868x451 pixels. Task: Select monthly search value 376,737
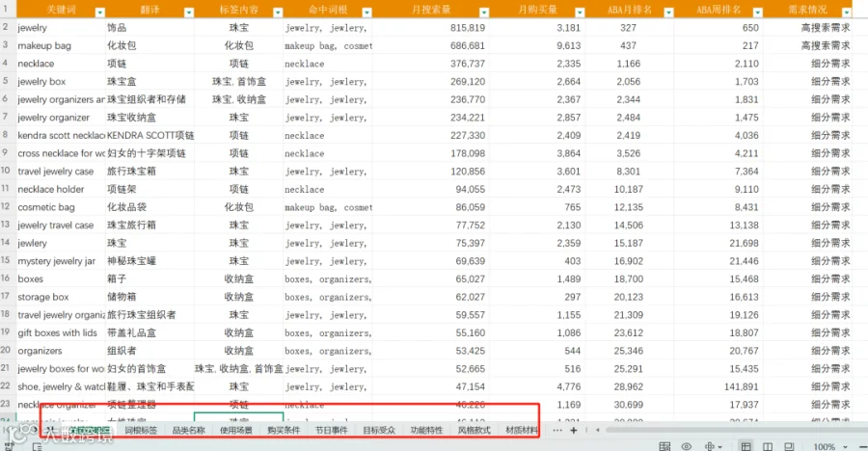pos(431,63)
